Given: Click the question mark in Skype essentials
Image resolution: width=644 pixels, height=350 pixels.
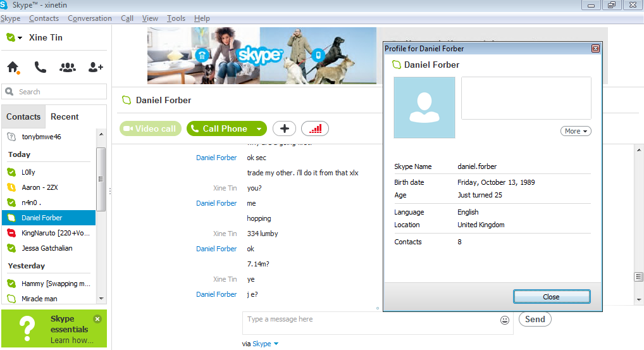Looking at the screenshot, I should pyautogui.click(x=27, y=328).
